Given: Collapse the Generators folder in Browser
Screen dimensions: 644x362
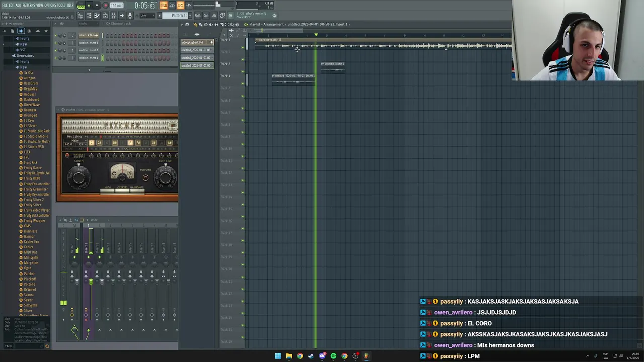Looking at the screenshot, I should click(x=25, y=56).
